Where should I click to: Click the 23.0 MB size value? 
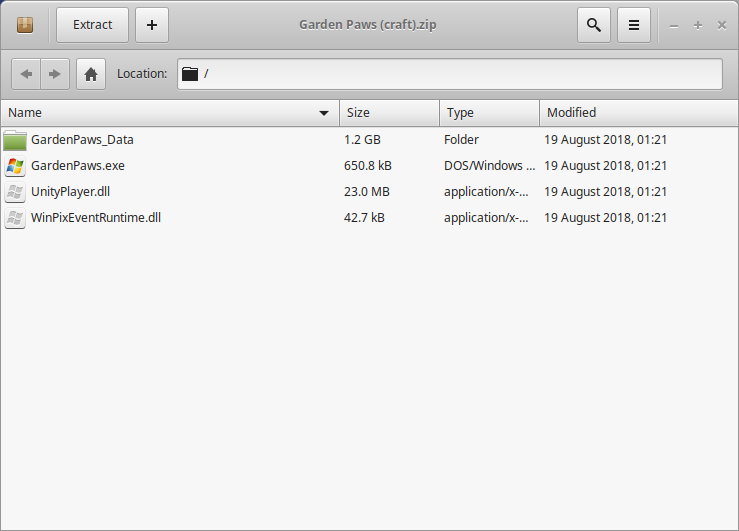coord(367,192)
